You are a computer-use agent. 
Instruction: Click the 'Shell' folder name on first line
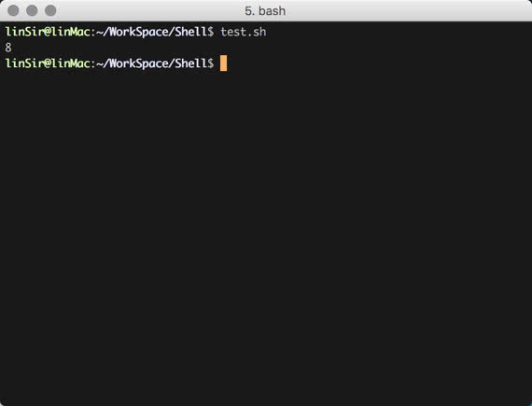[x=191, y=32]
